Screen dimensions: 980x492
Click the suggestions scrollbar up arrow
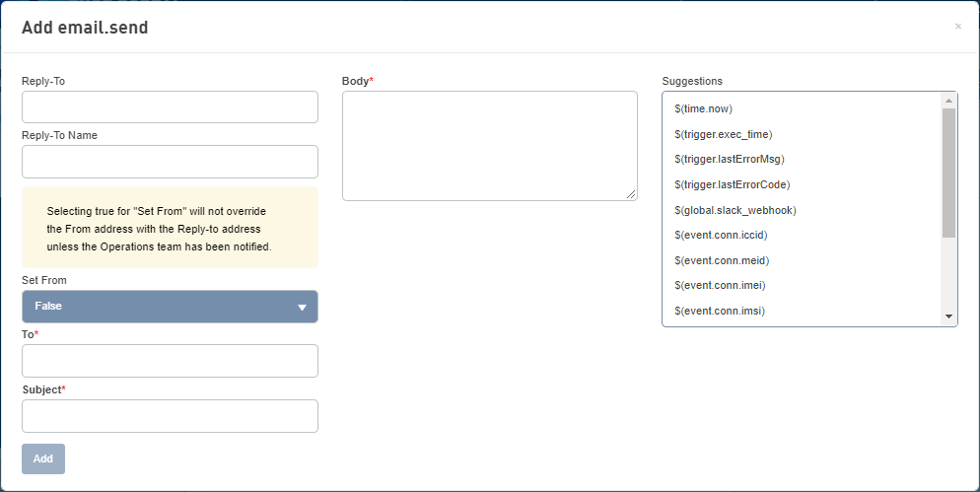pyautogui.click(x=948, y=101)
